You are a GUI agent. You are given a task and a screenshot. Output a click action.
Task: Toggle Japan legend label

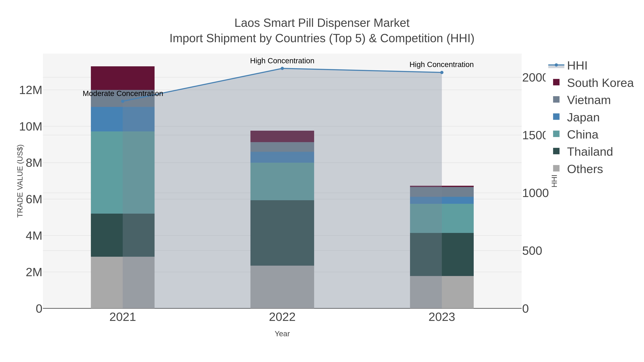pyautogui.click(x=583, y=117)
